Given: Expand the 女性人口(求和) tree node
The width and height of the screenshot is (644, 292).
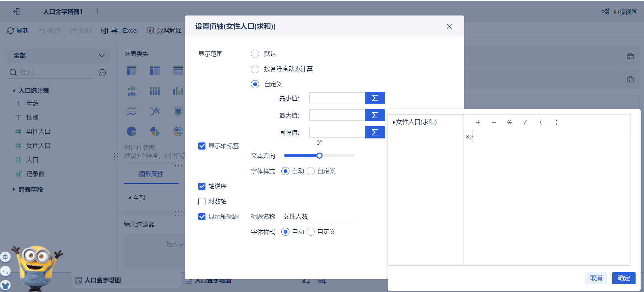Looking at the screenshot, I should point(394,122).
